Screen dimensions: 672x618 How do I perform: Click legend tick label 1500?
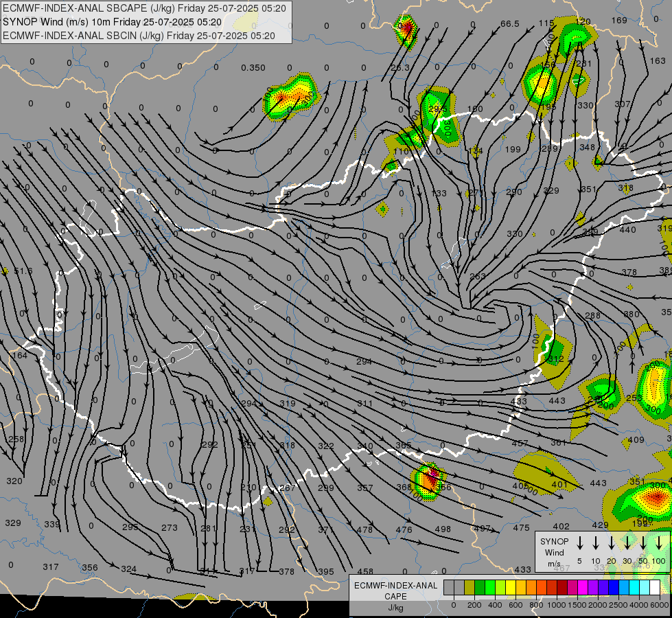tap(577, 605)
